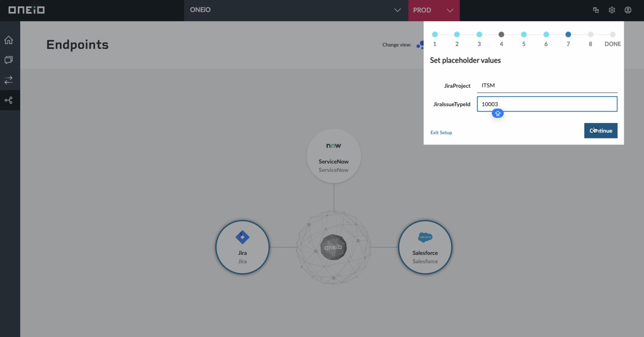Open the Routing rules arrows sidebar icon
This screenshot has height=337, width=644.
[x=9, y=80]
